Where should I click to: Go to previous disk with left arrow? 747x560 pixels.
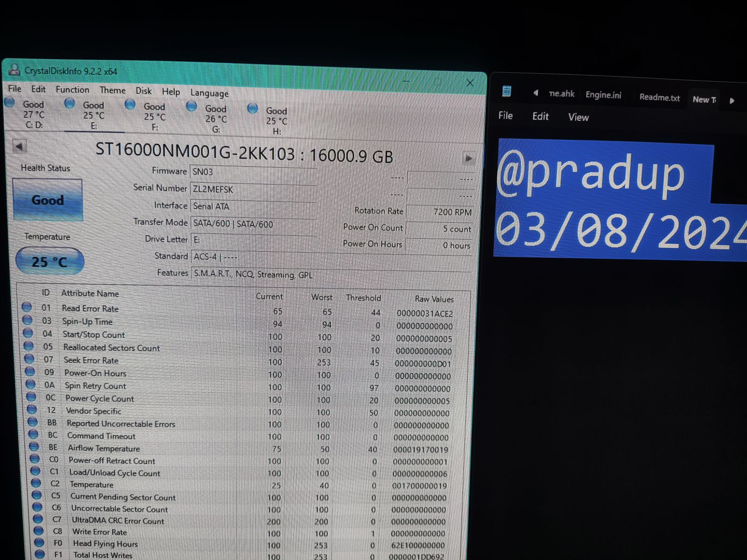(19, 146)
